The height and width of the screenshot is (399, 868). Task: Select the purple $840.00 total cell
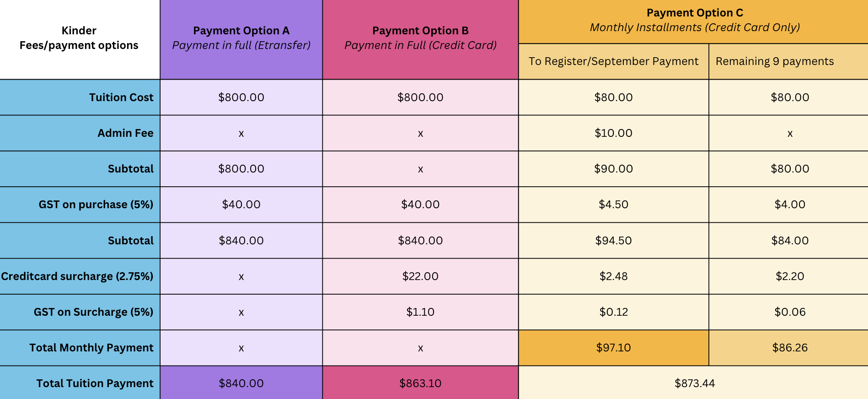click(x=241, y=383)
